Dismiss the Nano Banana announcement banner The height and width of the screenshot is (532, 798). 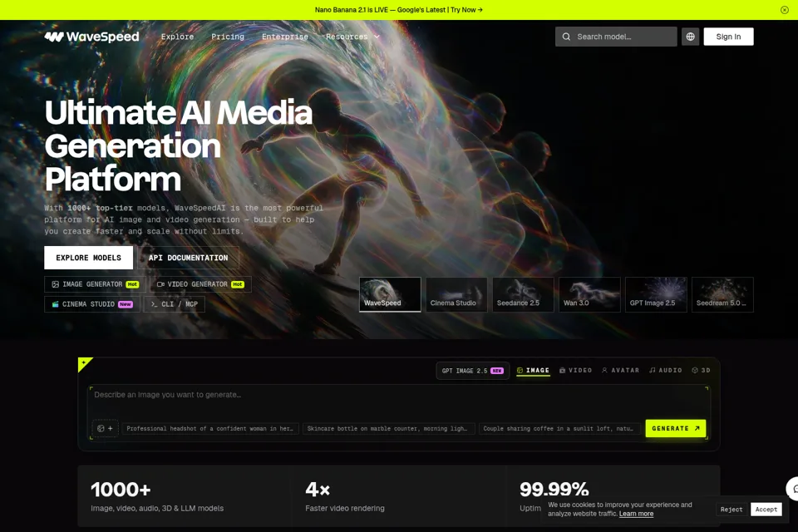tap(784, 10)
